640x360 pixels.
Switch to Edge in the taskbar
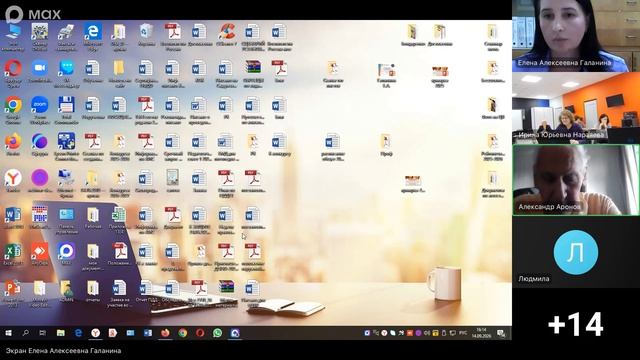(78, 333)
